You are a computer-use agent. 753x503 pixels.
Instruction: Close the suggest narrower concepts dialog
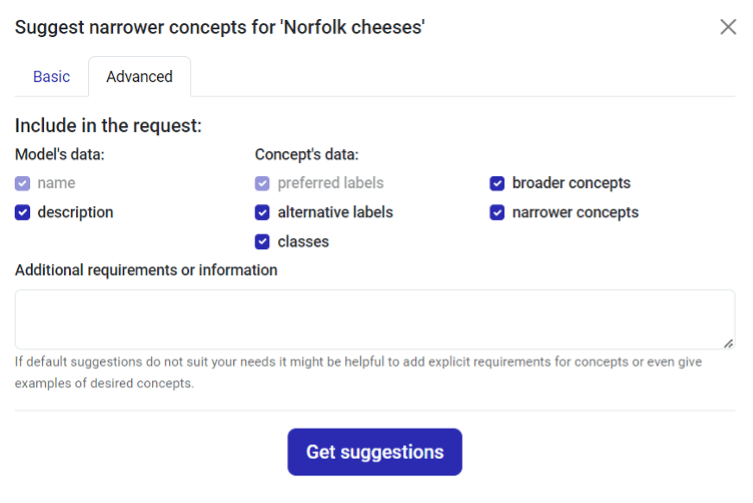pos(728,27)
